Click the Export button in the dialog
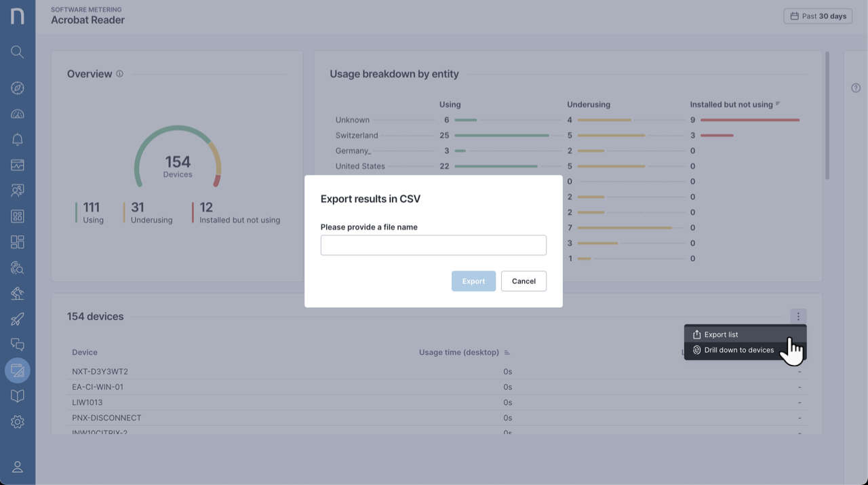Image resolution: width=868 pixels, height=485 pixels. click(473, 281)
